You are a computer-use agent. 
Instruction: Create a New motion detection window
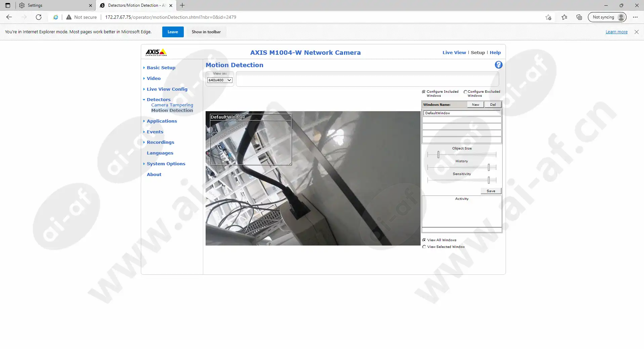click(x=475, y=104)
